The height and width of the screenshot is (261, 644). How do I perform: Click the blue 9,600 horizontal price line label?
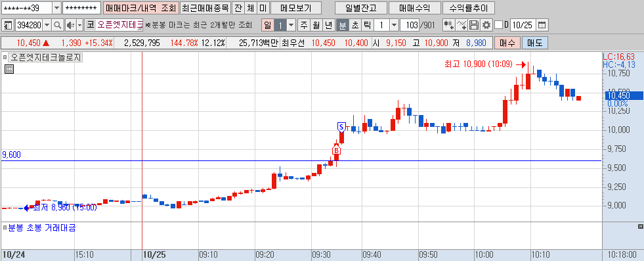tap(12, 154)
